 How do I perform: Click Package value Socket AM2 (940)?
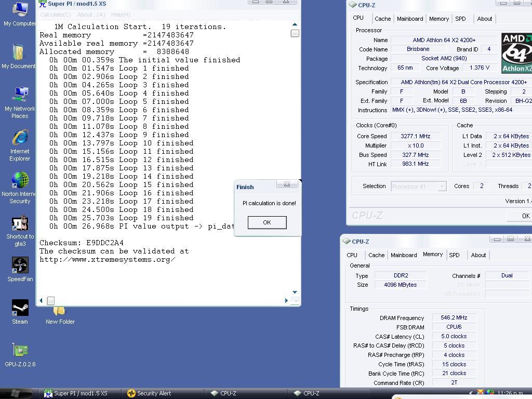pos(444,58)
